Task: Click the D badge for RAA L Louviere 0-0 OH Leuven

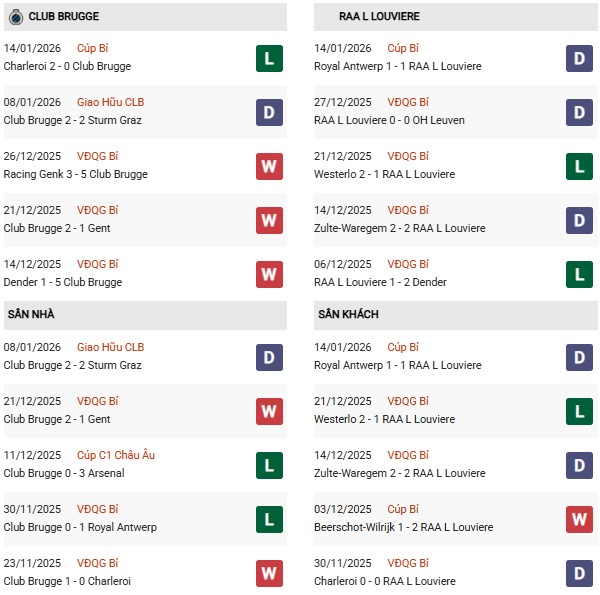Action: (x=579, y=112)
